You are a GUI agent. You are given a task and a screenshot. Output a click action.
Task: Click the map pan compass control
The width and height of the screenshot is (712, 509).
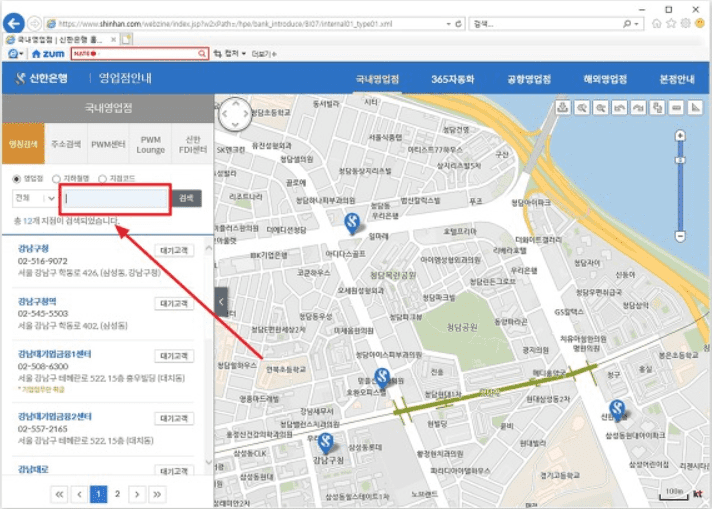click(x=235, y=114)
